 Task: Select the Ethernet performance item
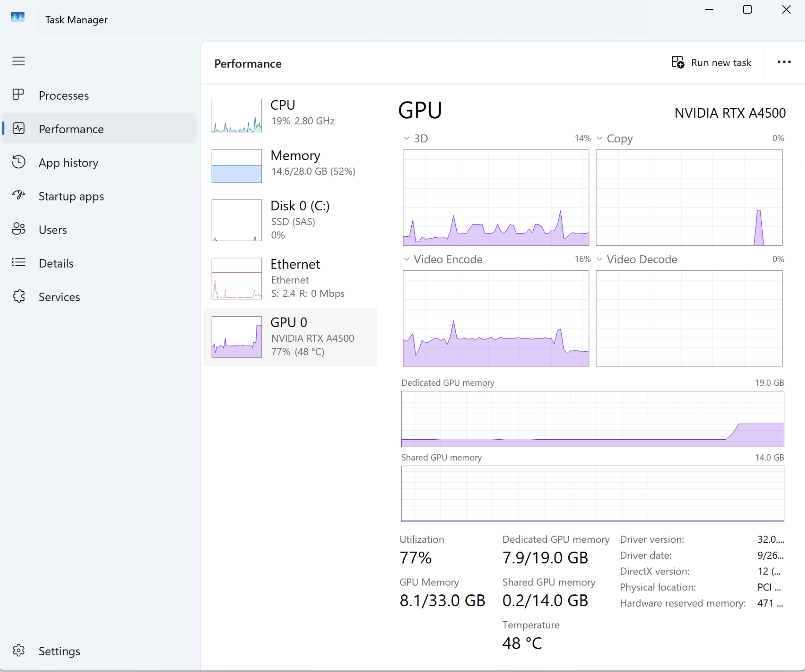pos(290,278)
